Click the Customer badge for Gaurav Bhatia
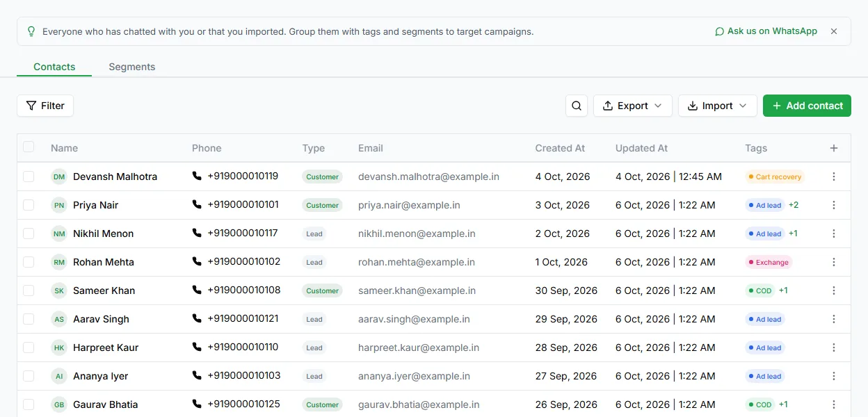This screenshot has height=417, width=868. click(323, 404)
